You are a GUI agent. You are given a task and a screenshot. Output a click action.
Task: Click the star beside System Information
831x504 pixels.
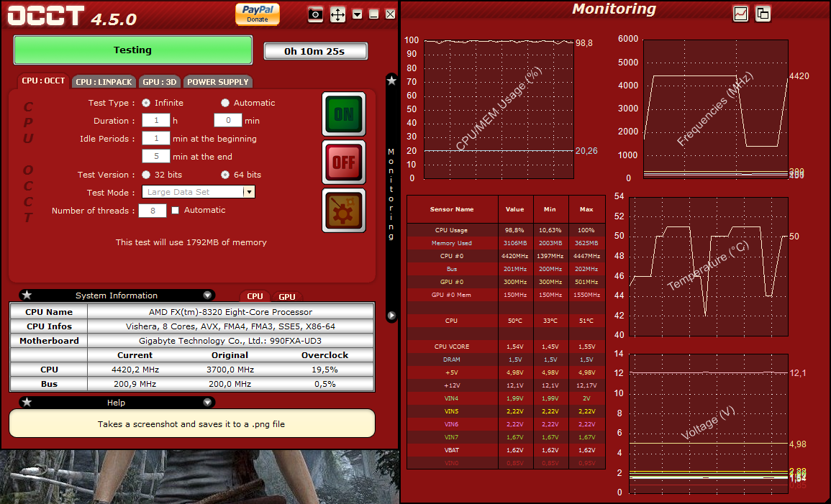[27, 295]
